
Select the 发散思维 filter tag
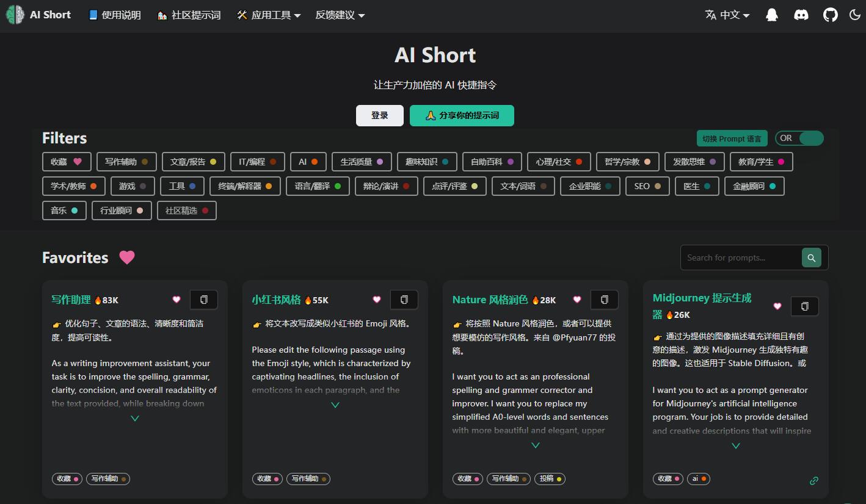694,162
